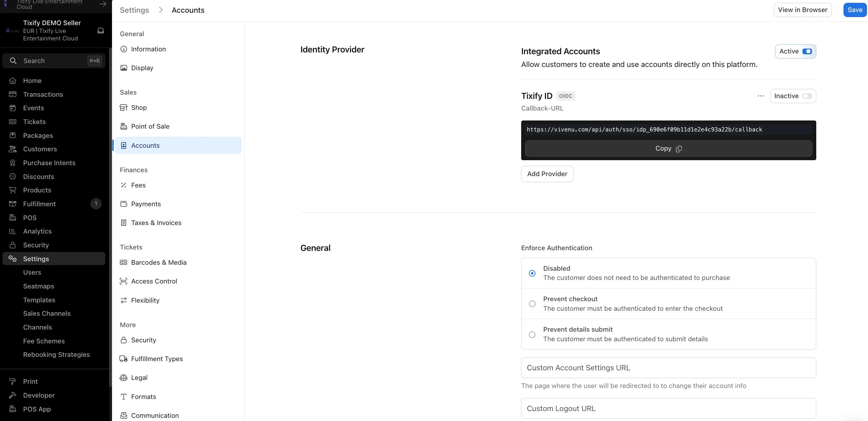Enable the Tixify ID Inactive switch
This screenshot has height=421, width=868.
point(807,96)
